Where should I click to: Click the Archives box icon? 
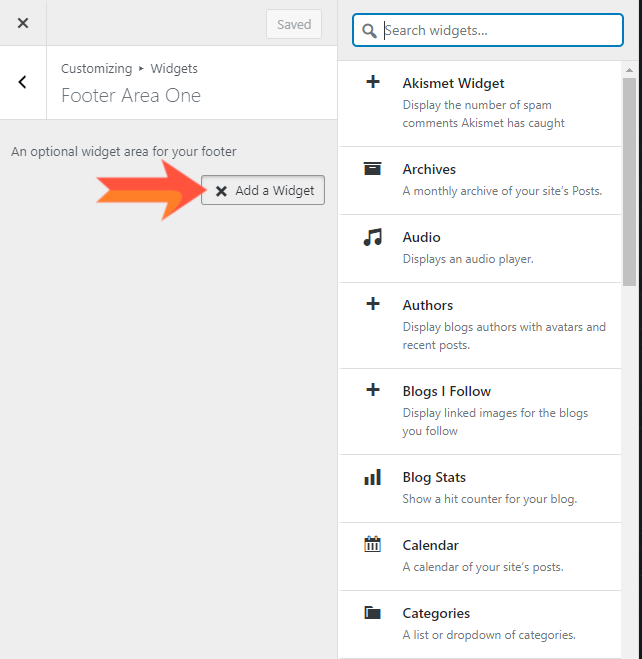click(372, 168)
